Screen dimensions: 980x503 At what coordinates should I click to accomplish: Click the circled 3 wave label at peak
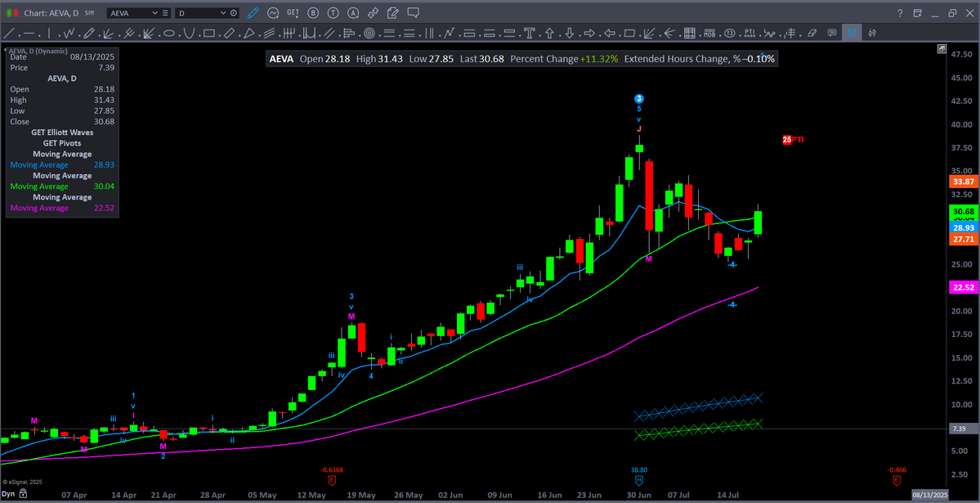(x=638, y=98)
